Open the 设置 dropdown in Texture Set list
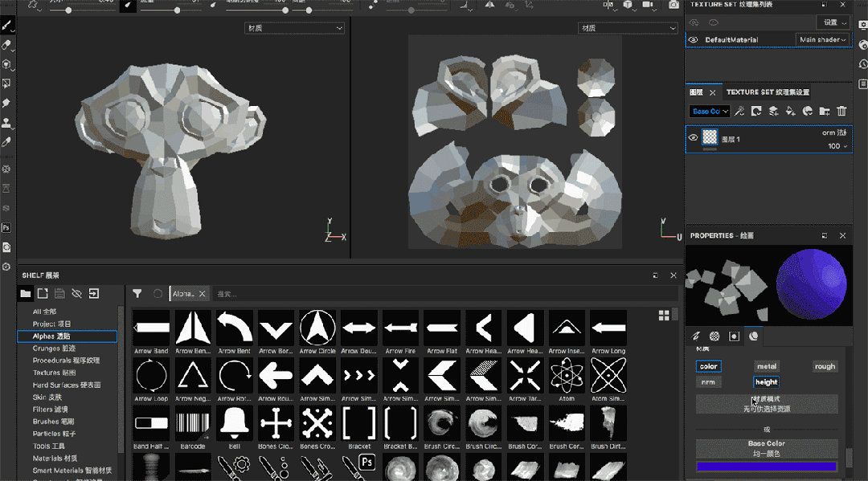 pos(833,22)
